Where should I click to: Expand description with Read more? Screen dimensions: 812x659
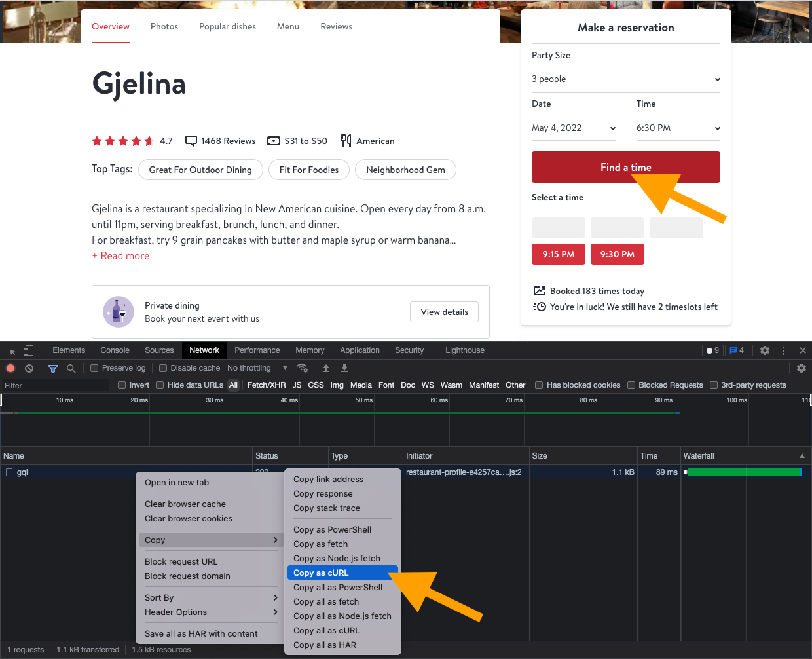coord(120,256)
